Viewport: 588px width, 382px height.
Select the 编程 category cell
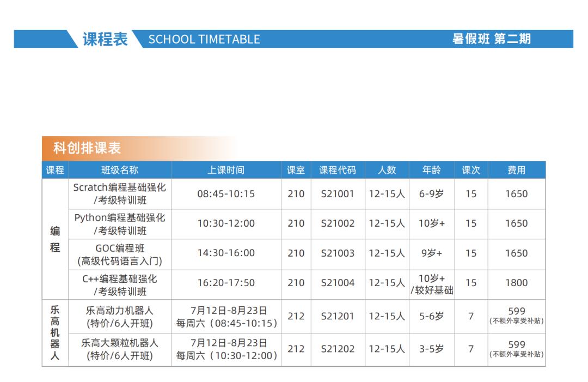click(55, 239)
